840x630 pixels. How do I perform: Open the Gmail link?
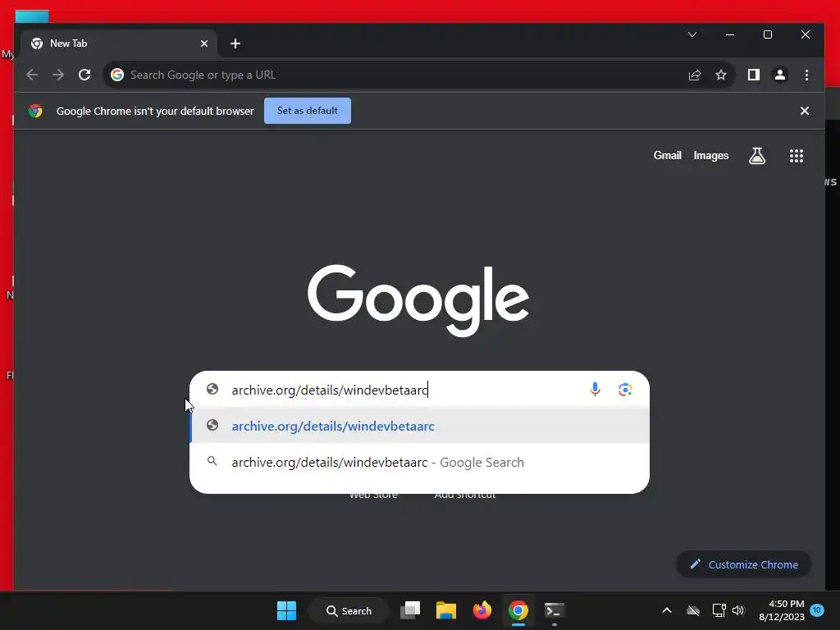(668, 155)
